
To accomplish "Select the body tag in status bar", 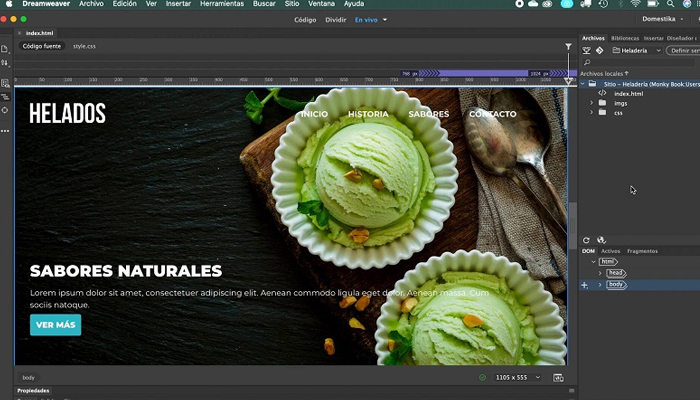I will click(29, 378).
